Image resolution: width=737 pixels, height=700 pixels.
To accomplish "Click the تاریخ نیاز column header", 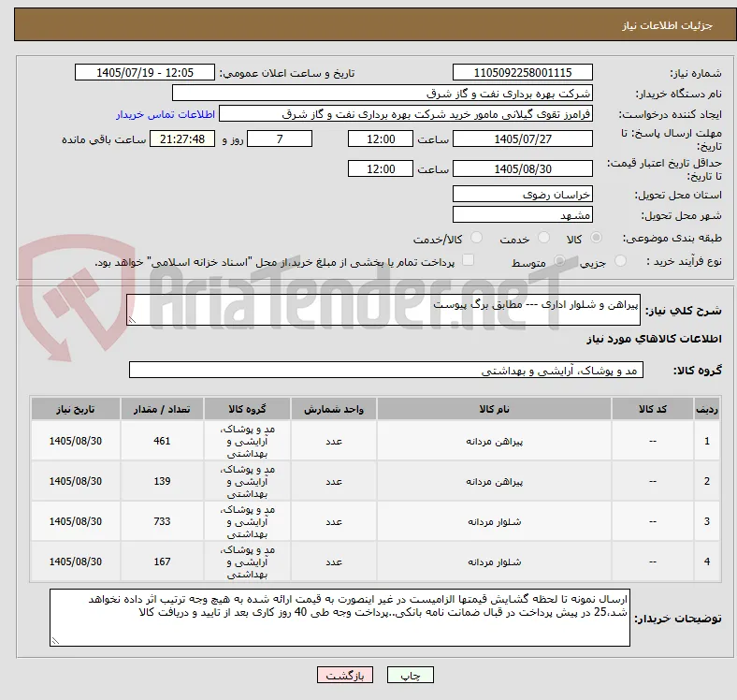I will [x=76, y=409].
